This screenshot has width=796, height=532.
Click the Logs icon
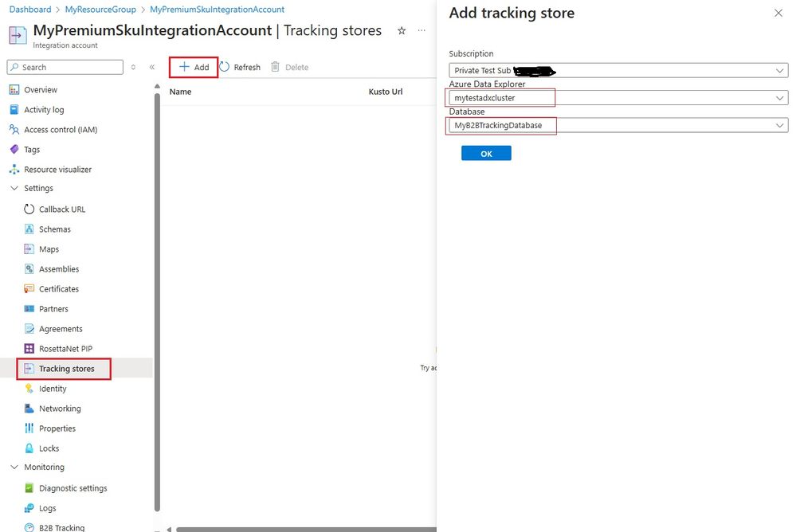click(29, 508)
